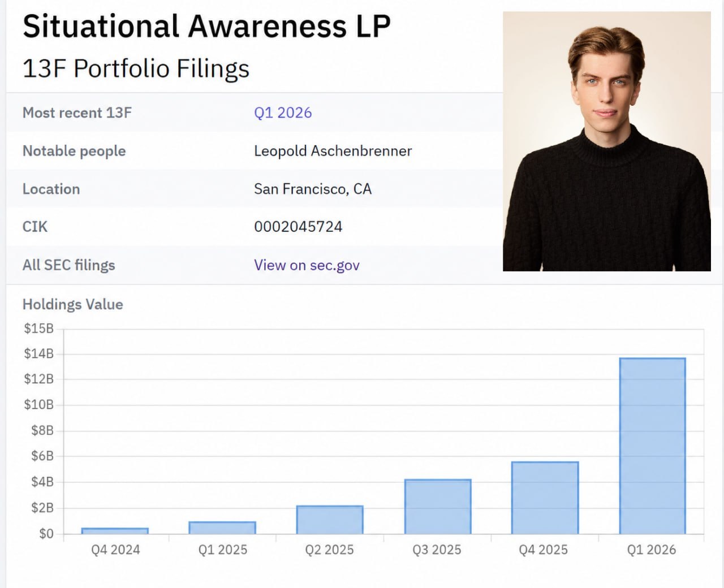Click the $15B y-axis label
724x588 pixels.
[x=38, y=328]
